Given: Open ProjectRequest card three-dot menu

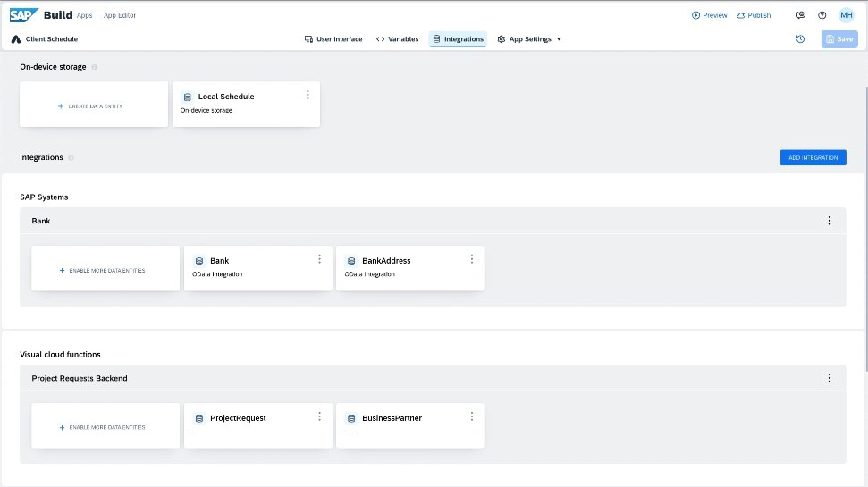Looking at the screenshot, I should [x=319, y=416].
